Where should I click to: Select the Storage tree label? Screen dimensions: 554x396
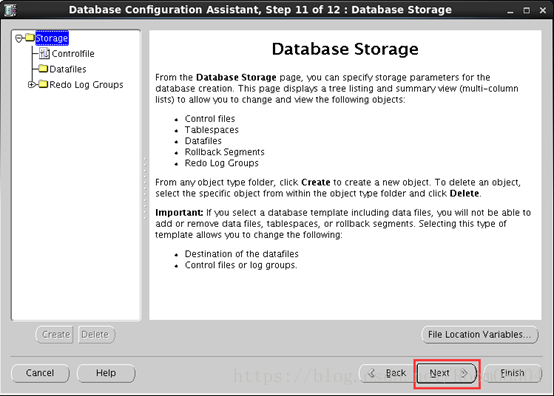point(52,38)
